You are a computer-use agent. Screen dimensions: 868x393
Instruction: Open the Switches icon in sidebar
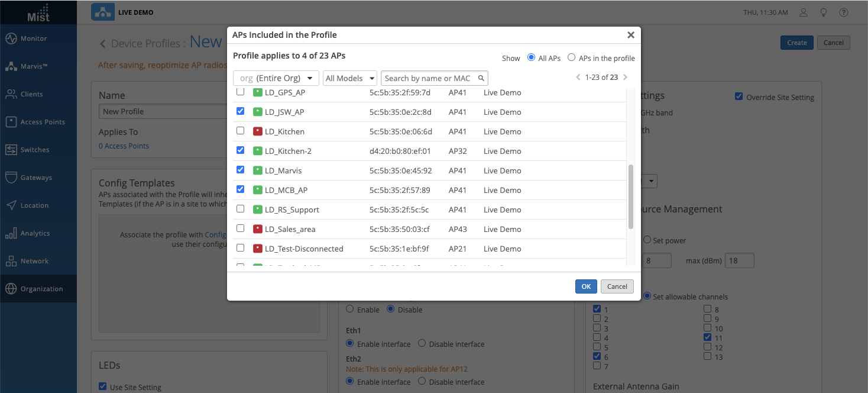[11, 150]
